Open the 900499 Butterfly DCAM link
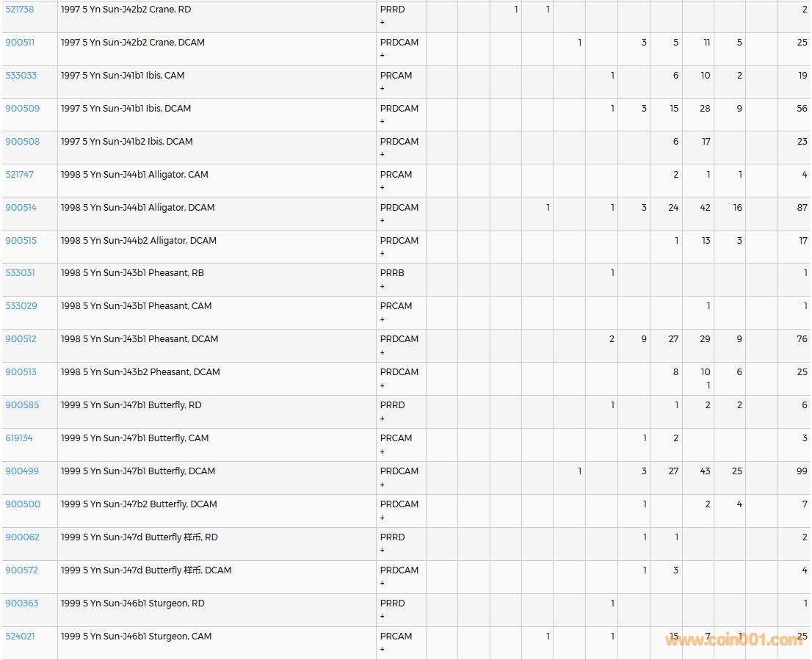The image size is (812, 660). coord(22,471)
